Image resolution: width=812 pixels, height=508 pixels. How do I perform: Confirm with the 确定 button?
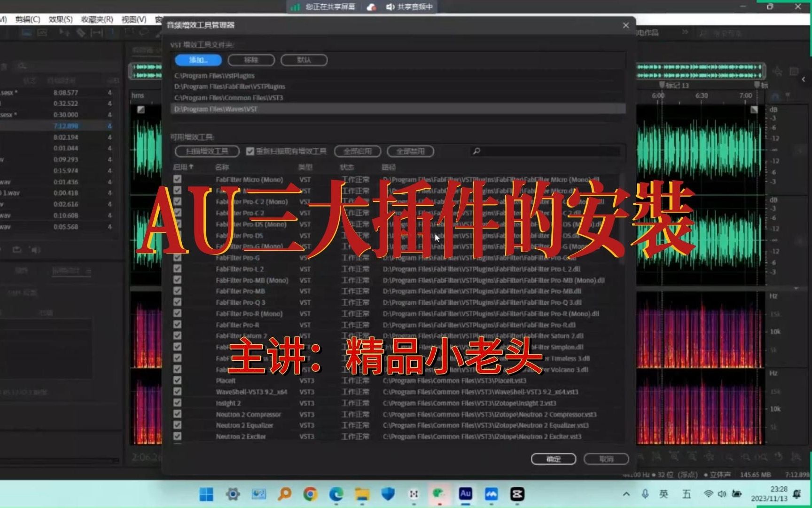554,459
